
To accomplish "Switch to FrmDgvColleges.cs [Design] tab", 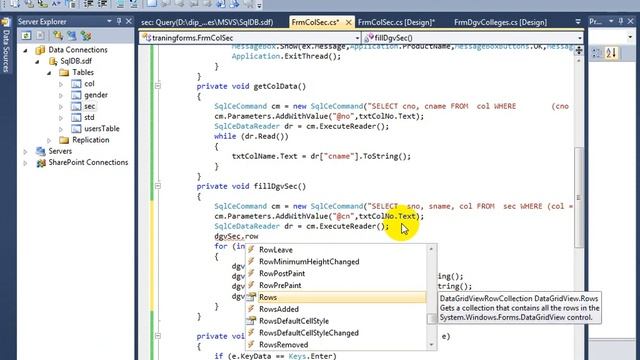I will pyautogui.click(x=500, y=22).
